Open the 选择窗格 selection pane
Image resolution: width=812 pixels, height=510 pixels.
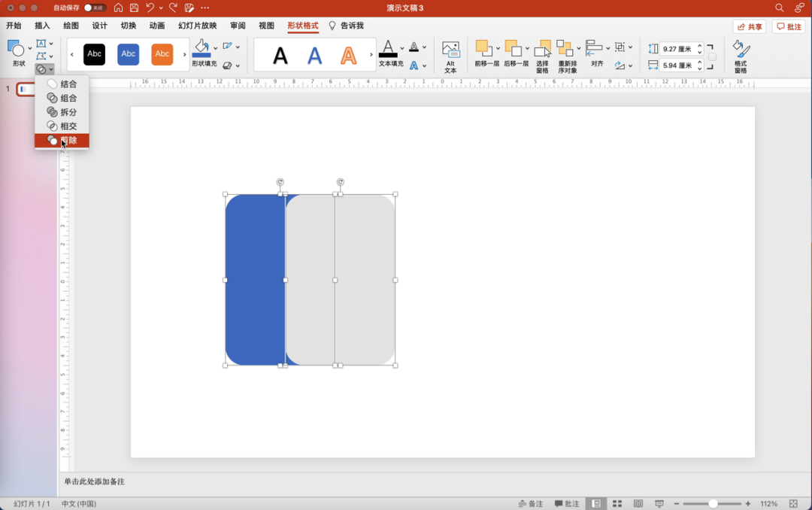pyautogui.click(x=542, y=56)
